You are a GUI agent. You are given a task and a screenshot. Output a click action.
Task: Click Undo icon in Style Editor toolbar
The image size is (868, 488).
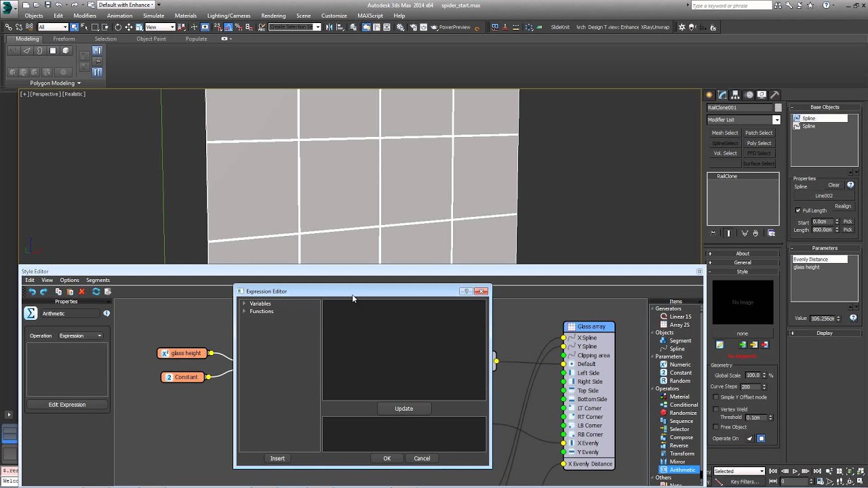(x=32, y=291)
